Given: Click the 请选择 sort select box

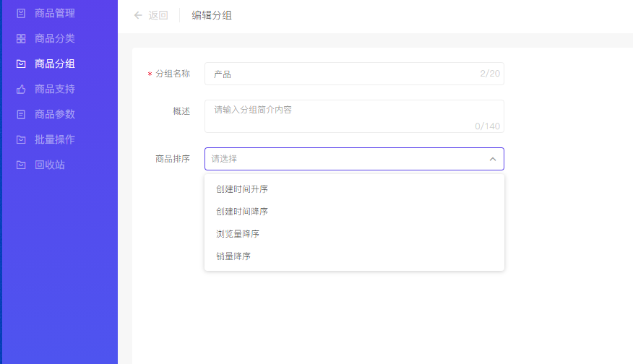Looking at the screenshot, I should 347,159.
